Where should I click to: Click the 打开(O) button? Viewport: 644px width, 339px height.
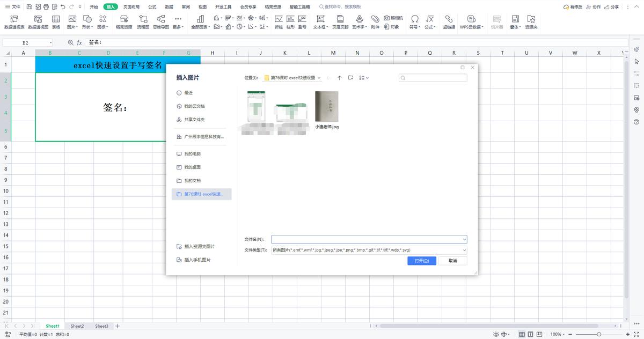(x=421, y=261)
